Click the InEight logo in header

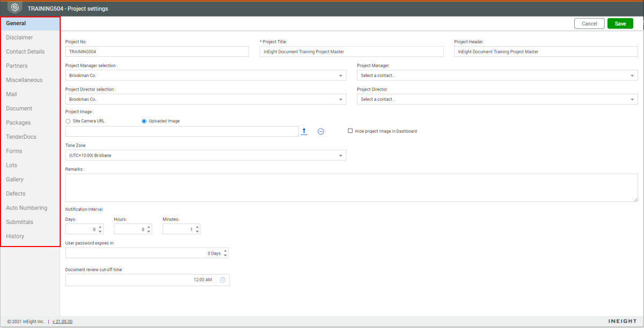point(15,8)
